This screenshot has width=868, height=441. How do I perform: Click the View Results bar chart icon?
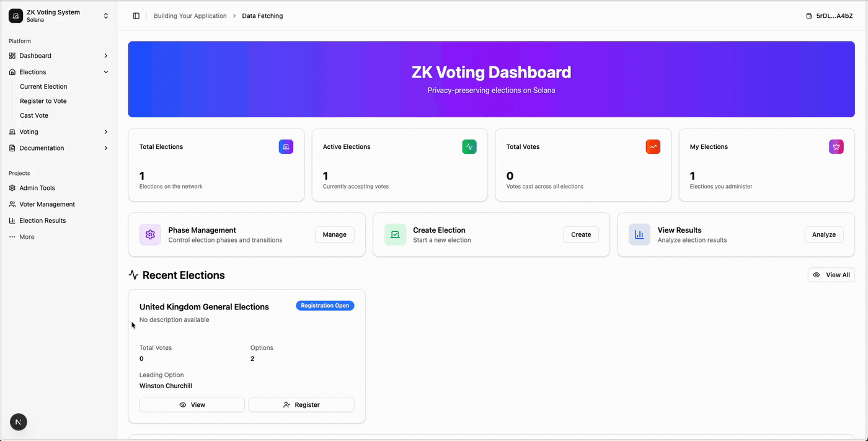pos(639,234)
